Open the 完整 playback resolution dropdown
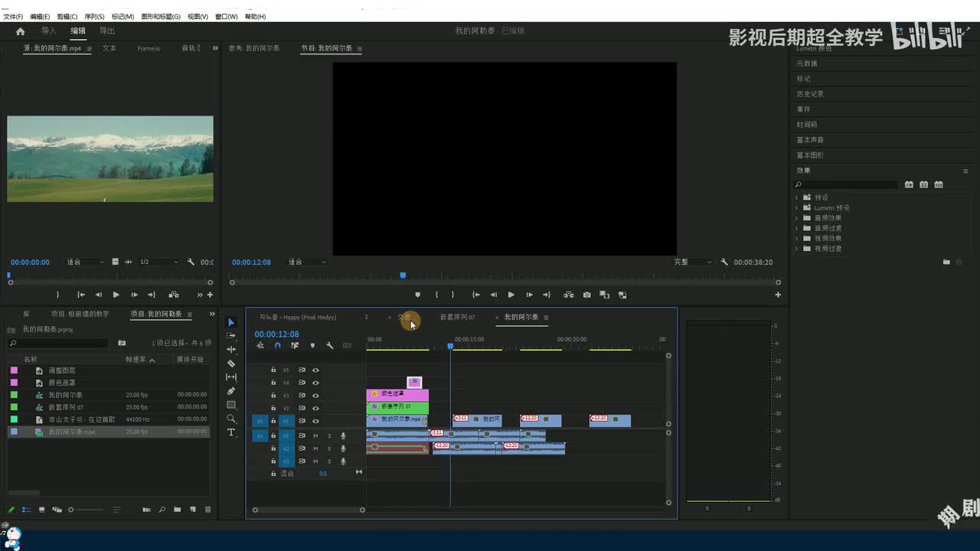Image resolution: width=980 pixels, height=551 pixels. click(x=693, y=262)
